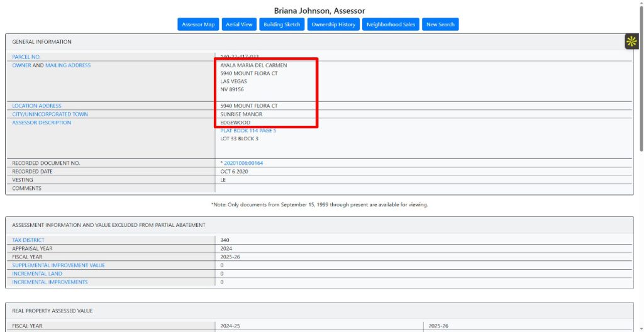The height and width of the screenshot is (332, 644).
Task: Click the OWNER label link
Action: pos(21,65)
